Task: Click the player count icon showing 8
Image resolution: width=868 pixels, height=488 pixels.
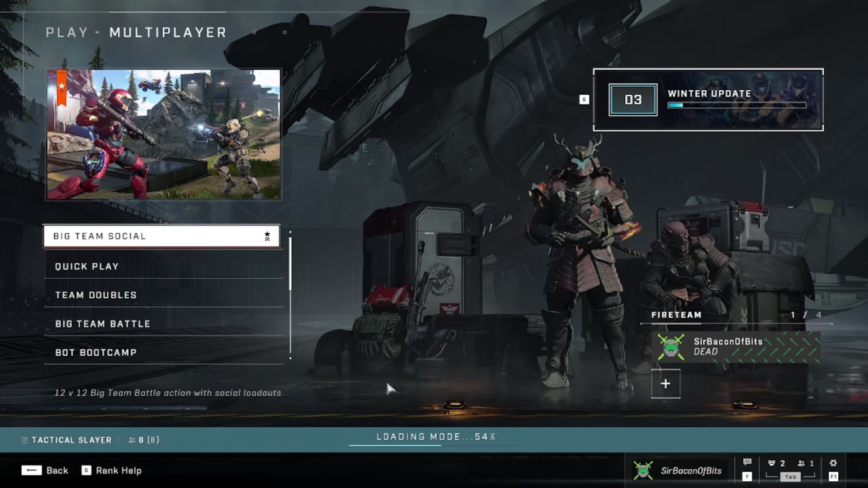Action: coord(132,440)
